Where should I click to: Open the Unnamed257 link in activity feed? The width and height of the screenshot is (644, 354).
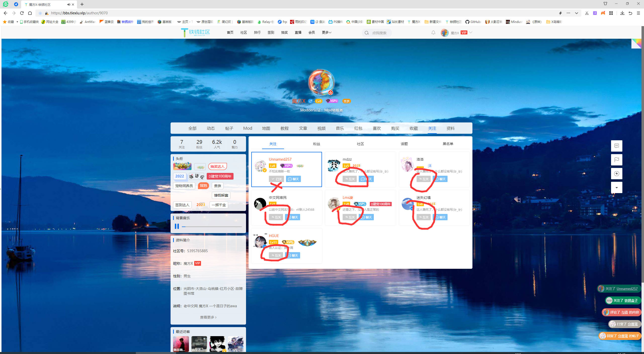coord(627,289)
